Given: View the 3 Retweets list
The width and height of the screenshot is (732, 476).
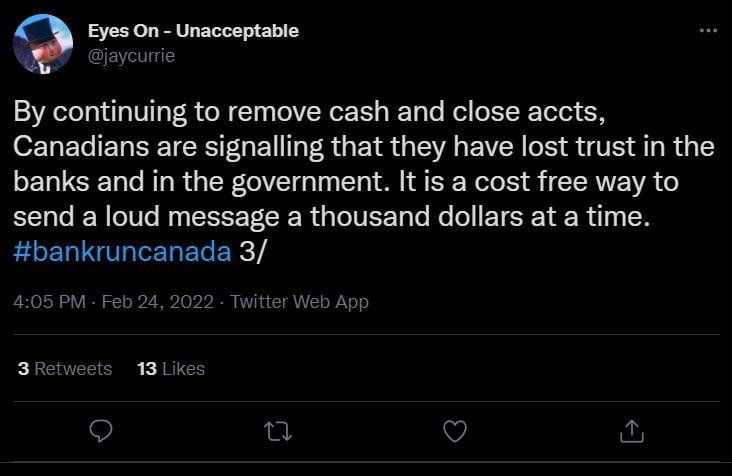Looking at the screenshot, I should [65, 369].
